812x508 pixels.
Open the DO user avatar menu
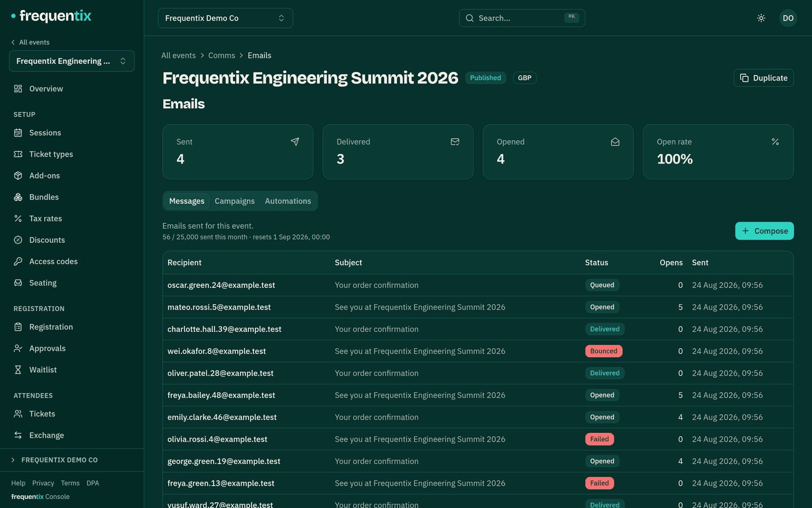click(788, 18)
